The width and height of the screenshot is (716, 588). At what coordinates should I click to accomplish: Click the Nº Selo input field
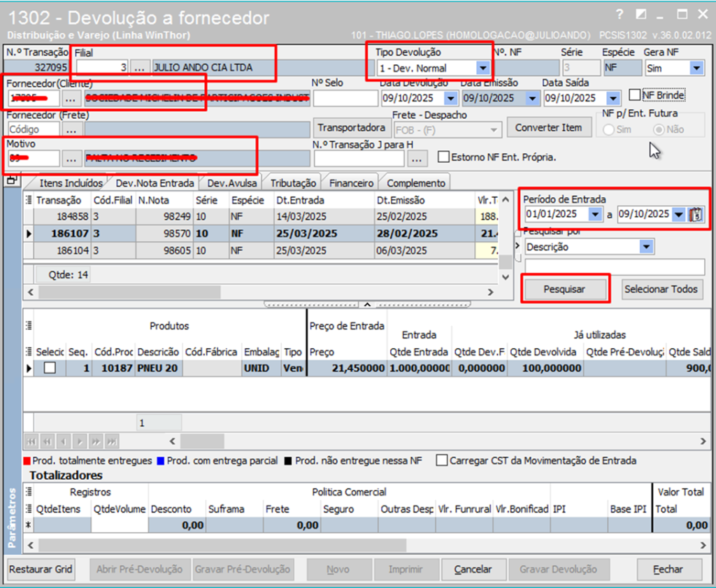point(345,99)
